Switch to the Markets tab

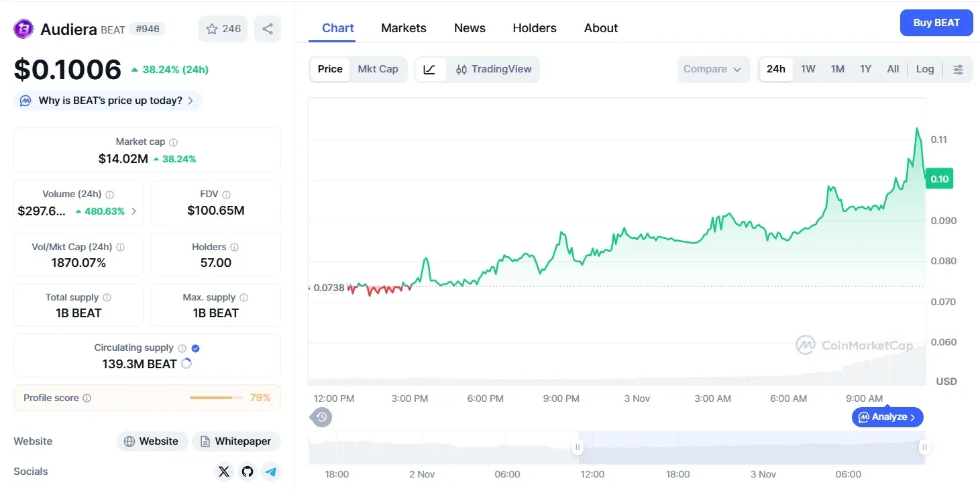pos(403,28)
